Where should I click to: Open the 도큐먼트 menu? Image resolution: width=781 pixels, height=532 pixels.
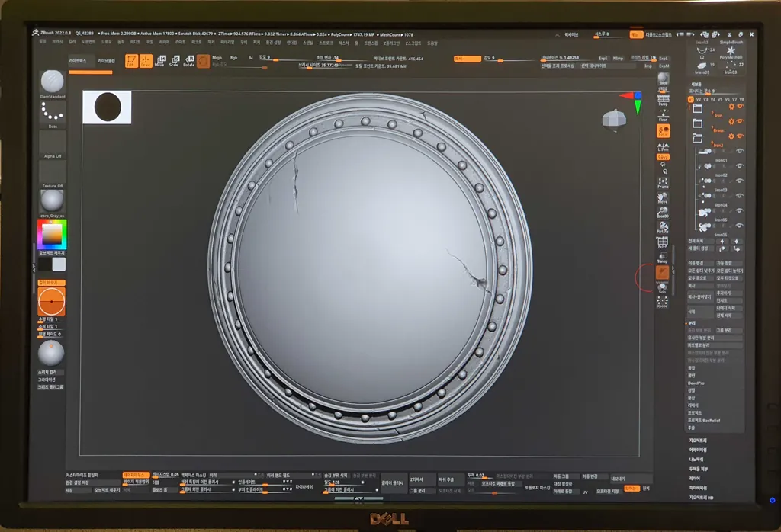(x=88, y=43)
